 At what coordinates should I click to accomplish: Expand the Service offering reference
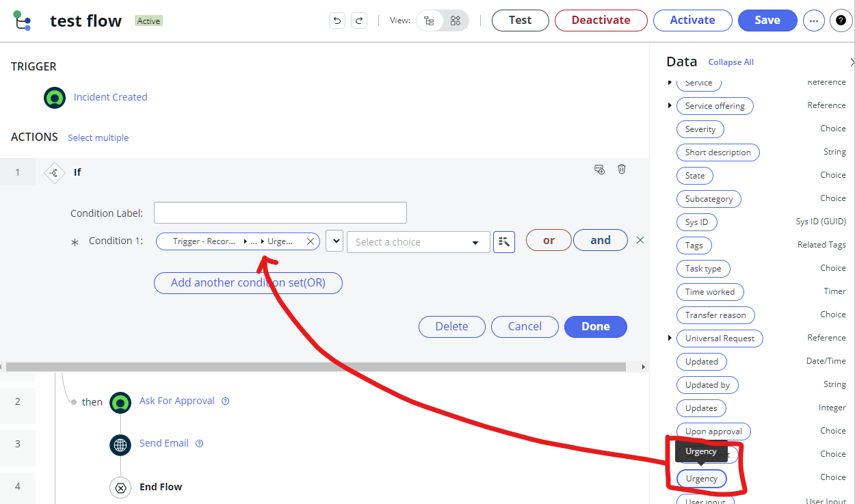670,106
